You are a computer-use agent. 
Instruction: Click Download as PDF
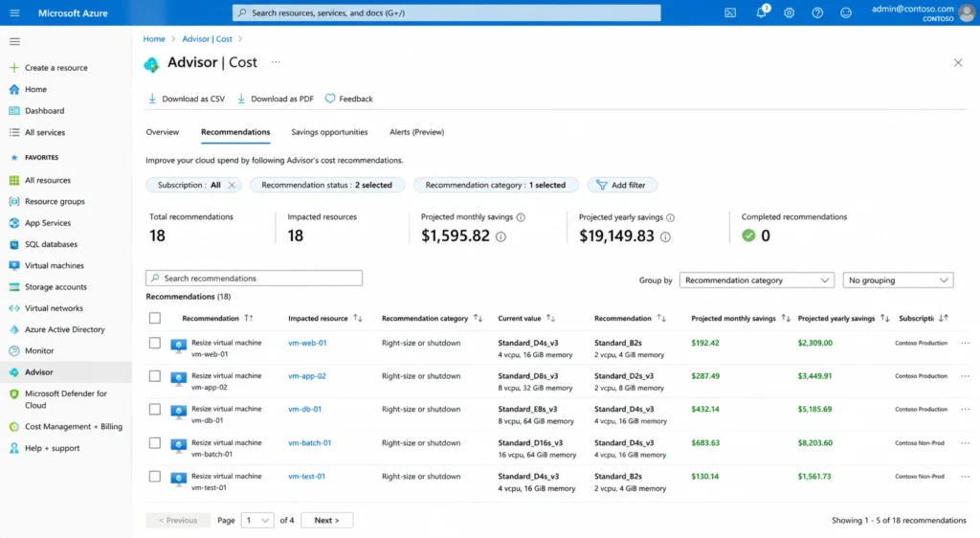(275, 99)
